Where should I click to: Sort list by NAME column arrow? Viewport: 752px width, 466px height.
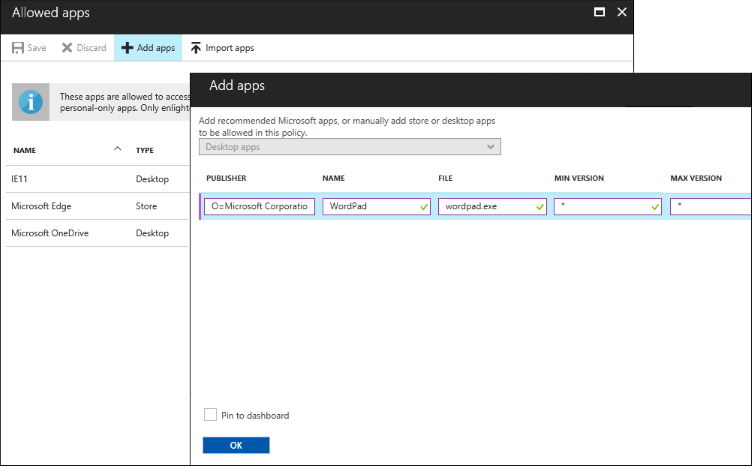118,150
